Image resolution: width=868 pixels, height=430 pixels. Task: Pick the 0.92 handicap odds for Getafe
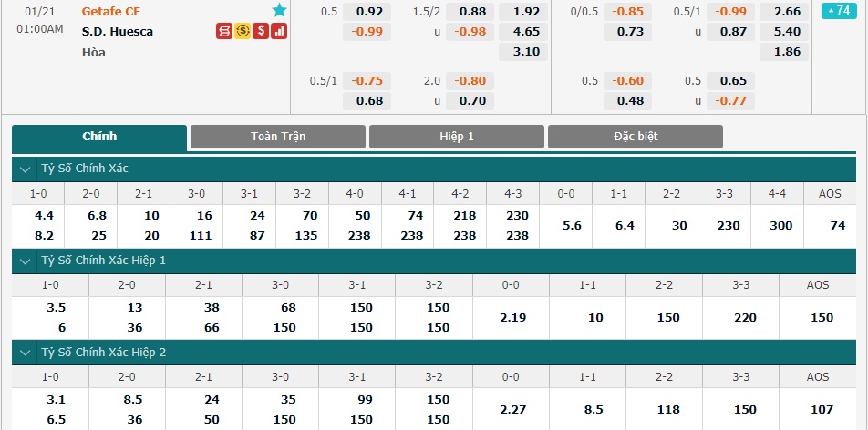pos(367,12)
